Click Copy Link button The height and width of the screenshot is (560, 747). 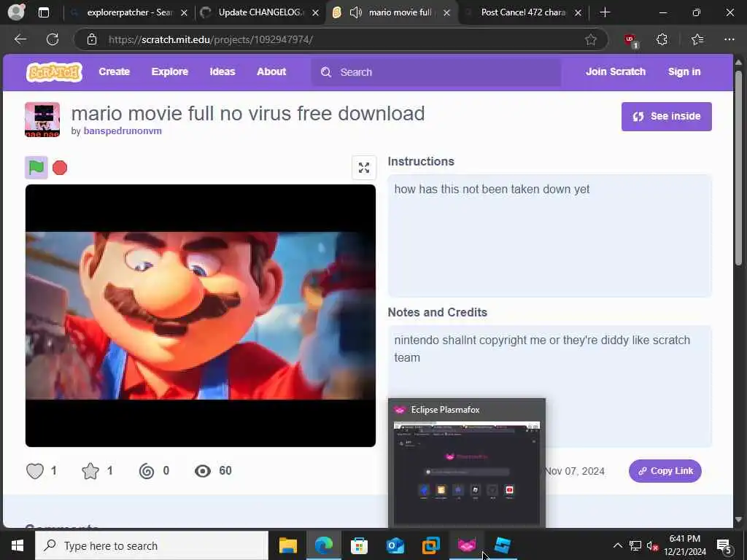point(665,471)
